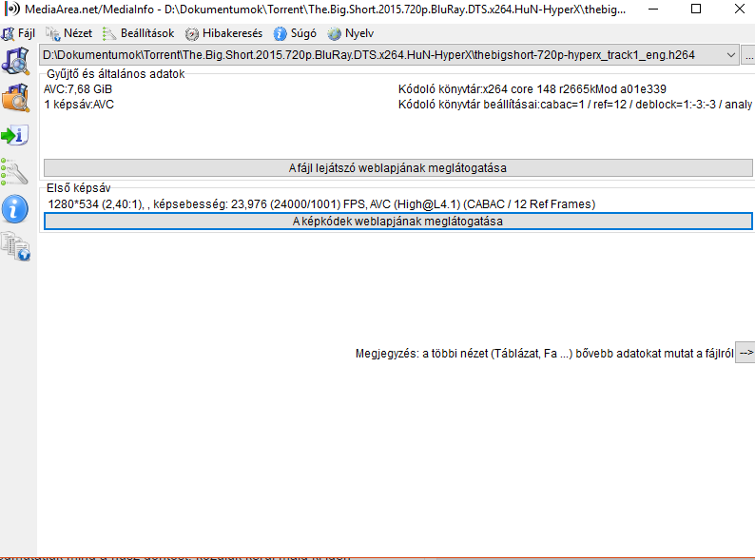
Task: Click the file path text field
Action: click(389, 55)
